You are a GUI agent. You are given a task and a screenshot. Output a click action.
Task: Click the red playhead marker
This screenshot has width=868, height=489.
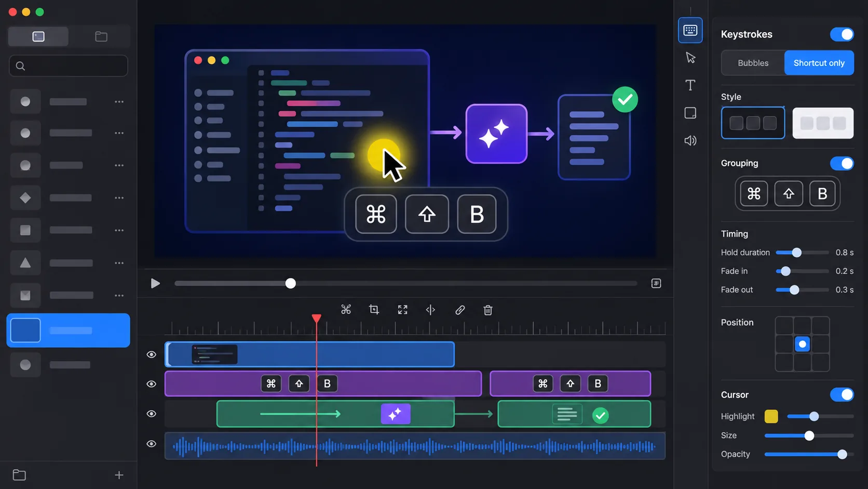316,318
